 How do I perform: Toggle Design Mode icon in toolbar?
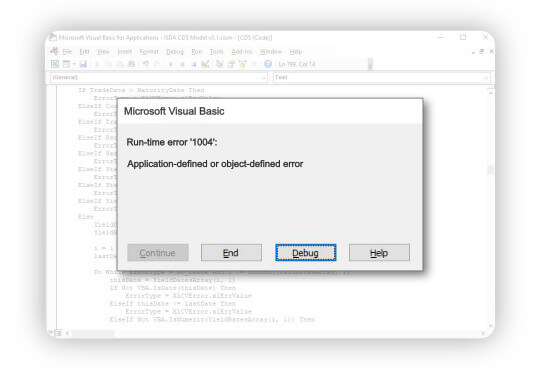(x=205, y=64)
